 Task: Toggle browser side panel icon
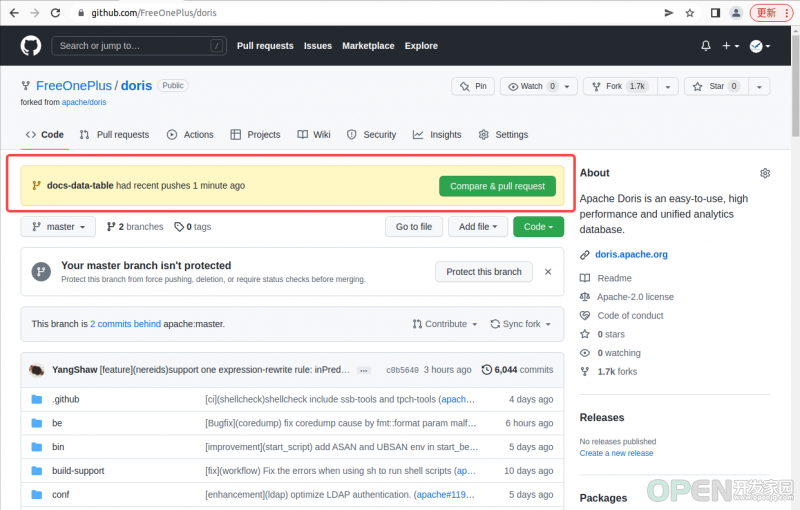(x=715, y=13)
